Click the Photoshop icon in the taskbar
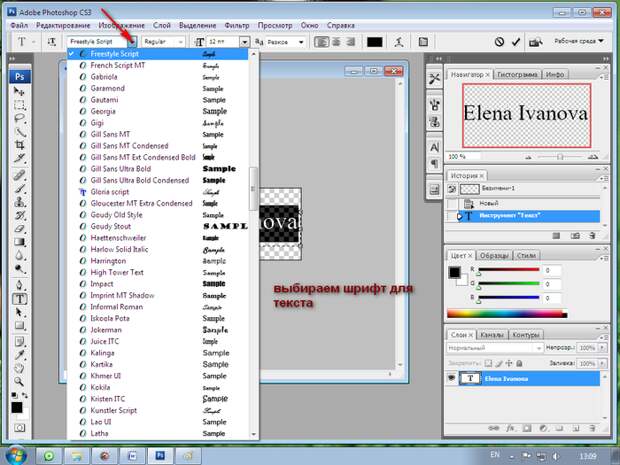Viewport: 620px width, 465px height. [159, 456]
